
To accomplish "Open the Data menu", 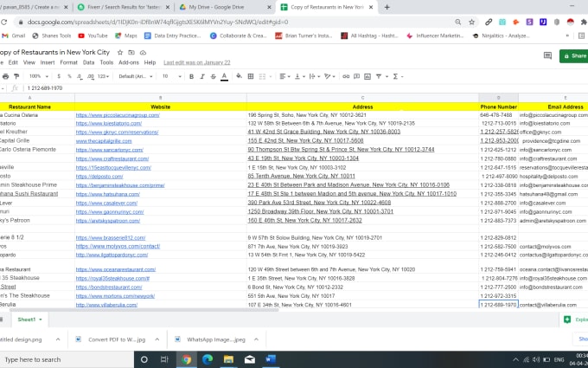I will pyautogui.click(x=88, y=62).
